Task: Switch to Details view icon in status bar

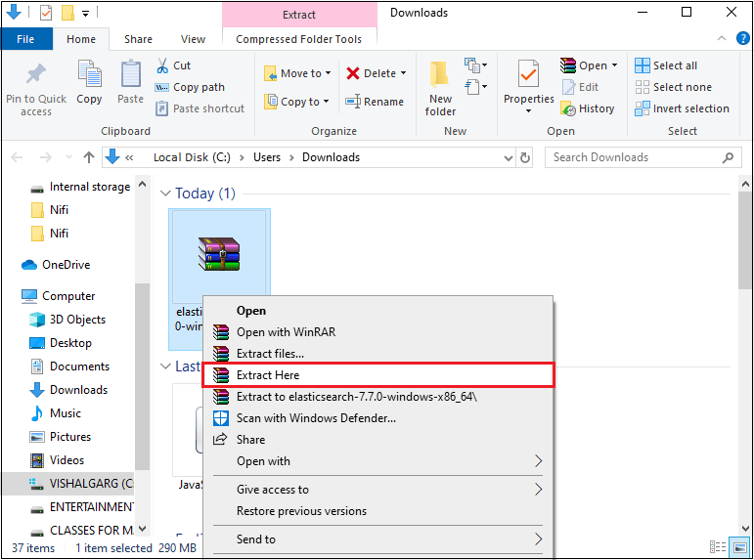Action: pyautogui.click(x=718, y=546)
